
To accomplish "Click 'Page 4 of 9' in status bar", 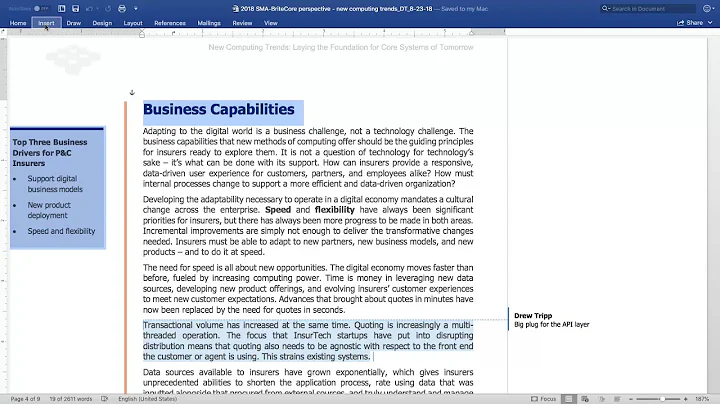I will [x=25, y=399].
